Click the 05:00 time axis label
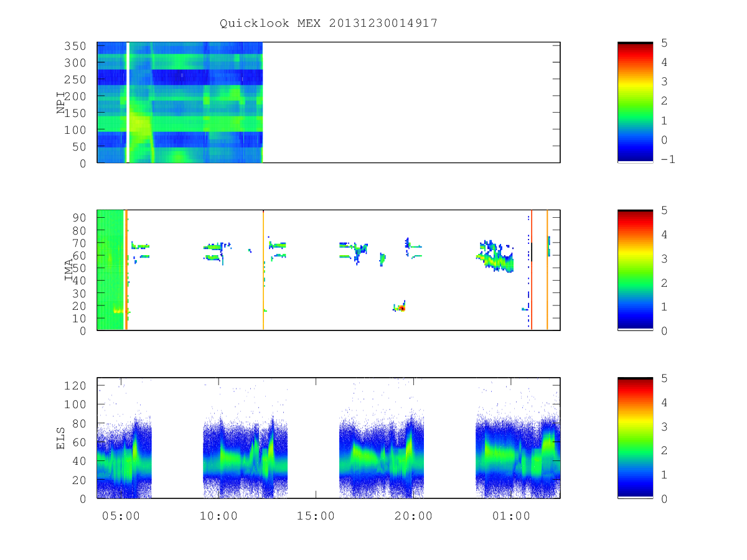The height and width of the screenshot is (560, 747). (x=121, y=516)
